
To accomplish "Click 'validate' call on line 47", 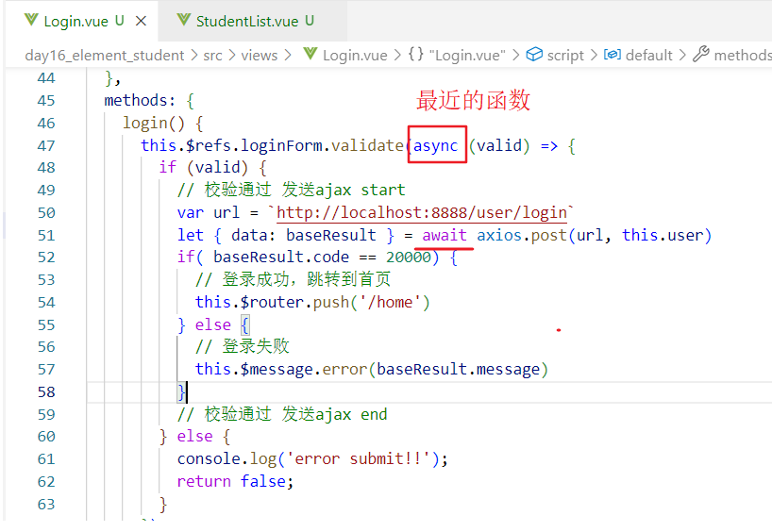I will (367, 145).
